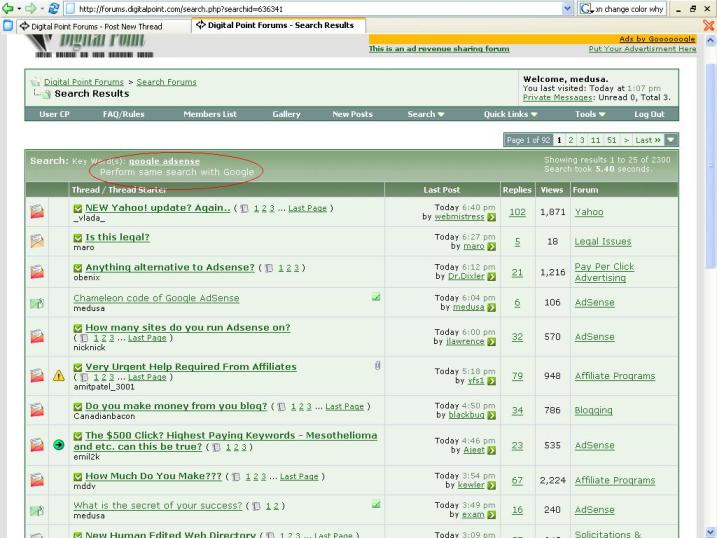717x538 pixels.
Task: Go to results page 51
Action: point(612,140)
